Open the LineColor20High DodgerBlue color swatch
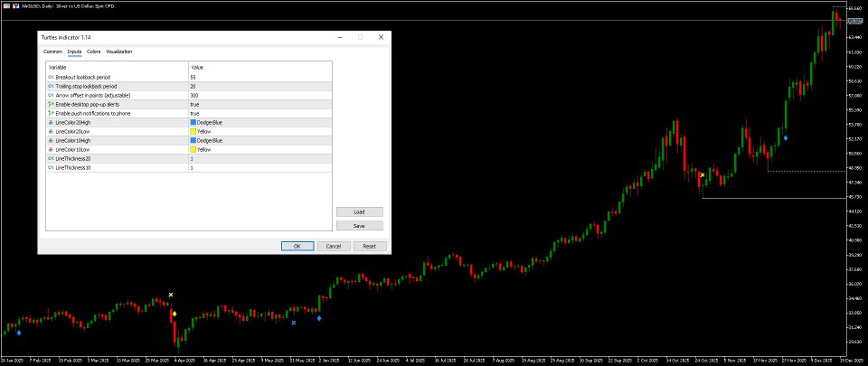Viewport: 868px width, 366px height. coord(193,122)
